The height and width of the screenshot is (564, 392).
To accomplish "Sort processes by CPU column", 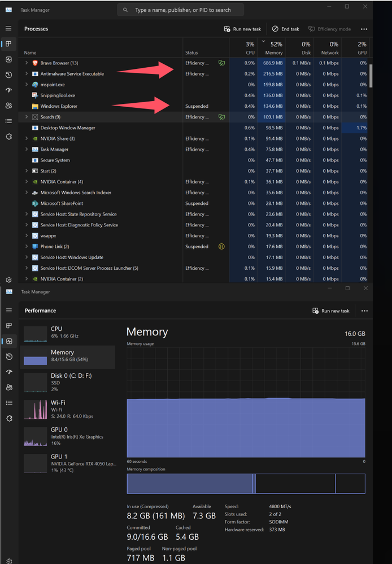I will (x=243, y=48).
